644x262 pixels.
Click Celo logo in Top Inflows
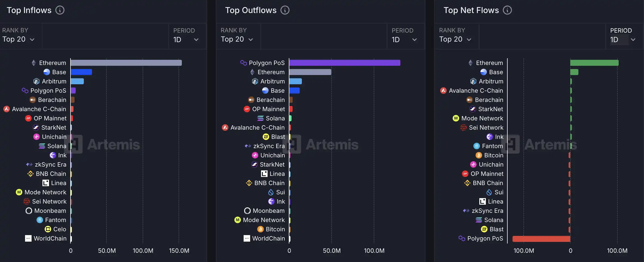point(48,229)
